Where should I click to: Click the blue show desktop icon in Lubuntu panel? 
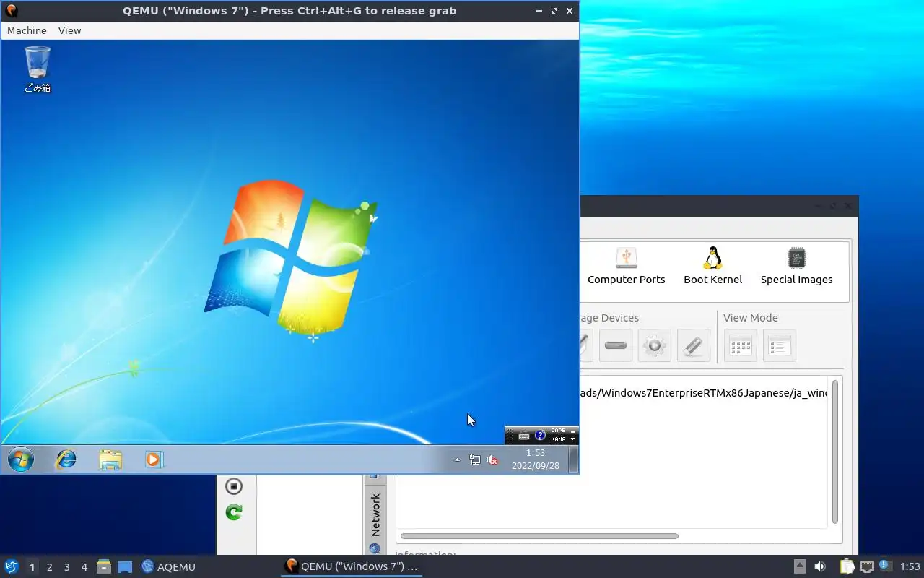click(x=125, y=567)
